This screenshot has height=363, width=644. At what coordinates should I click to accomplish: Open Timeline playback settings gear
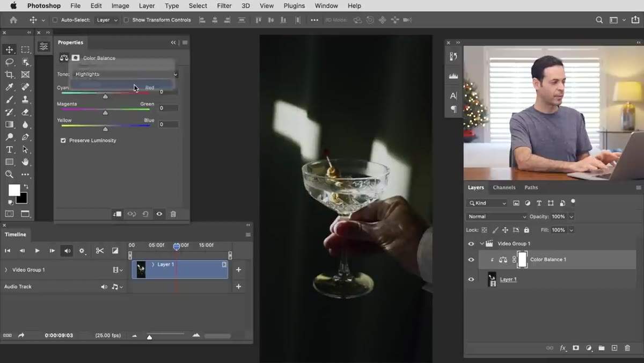[x=82, y=250]
